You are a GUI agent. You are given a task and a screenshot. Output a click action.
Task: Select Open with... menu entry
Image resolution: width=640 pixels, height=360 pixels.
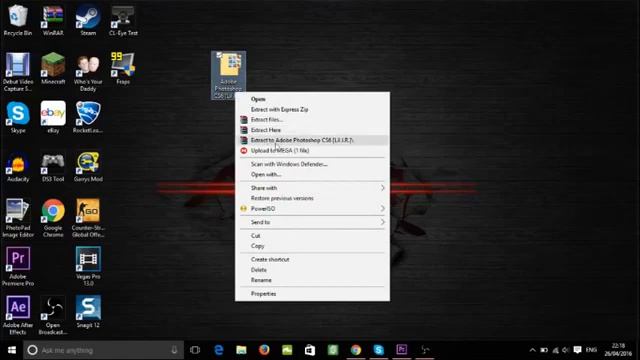(x=312, y=174)
